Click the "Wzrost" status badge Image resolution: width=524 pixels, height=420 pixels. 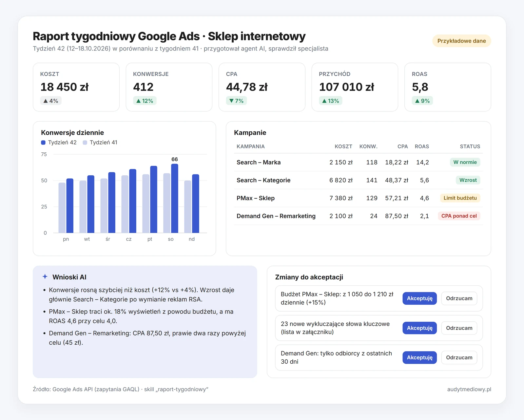(468, 180)
